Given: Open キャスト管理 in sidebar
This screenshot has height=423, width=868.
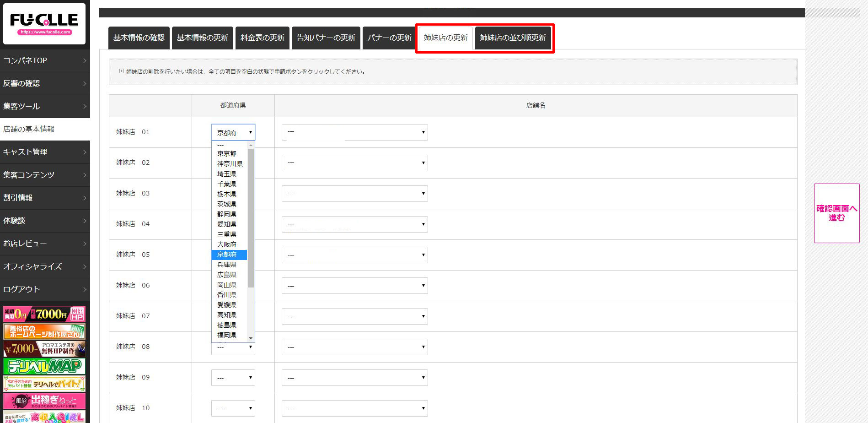Looking at the screenshot, I should coord(45,152).
